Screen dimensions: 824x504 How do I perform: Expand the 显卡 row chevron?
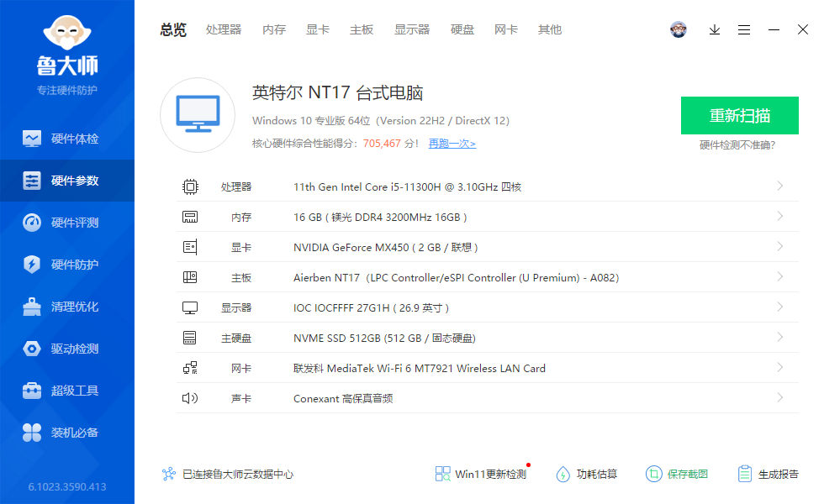(780, 246)
